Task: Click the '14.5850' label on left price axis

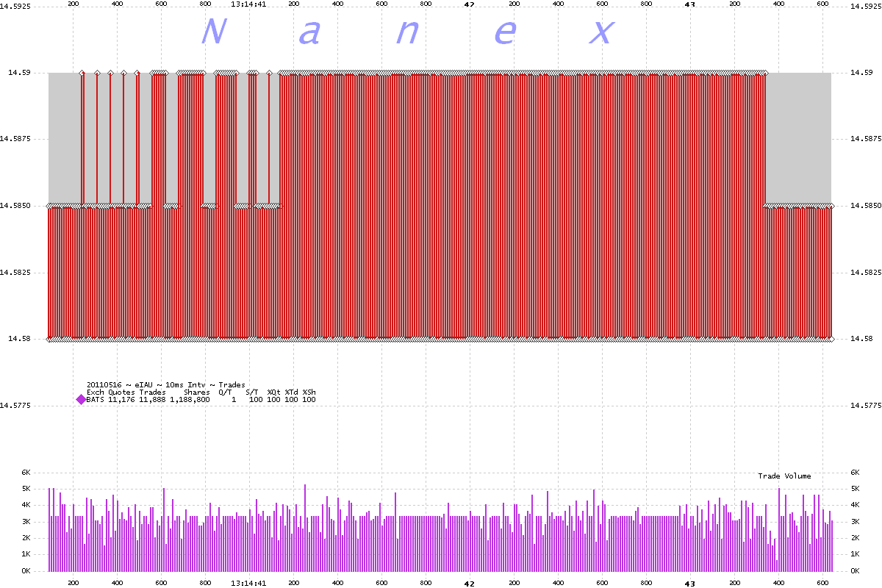Action: pyautogui.click(x=15, y=206)
